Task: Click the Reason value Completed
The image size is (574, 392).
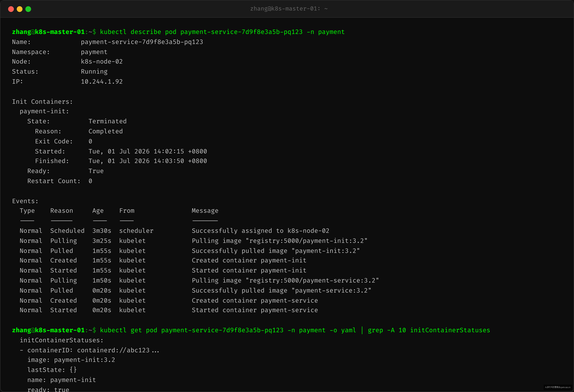Action: click(105, 131)
